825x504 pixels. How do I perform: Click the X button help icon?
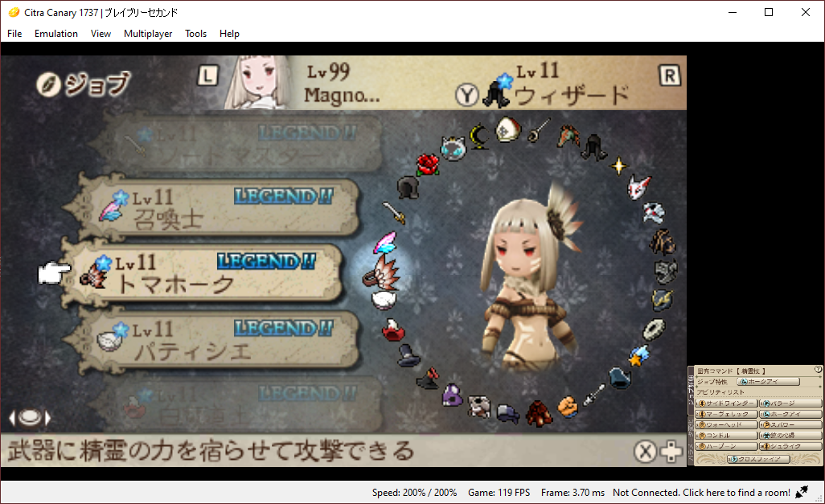click(645, 452)
